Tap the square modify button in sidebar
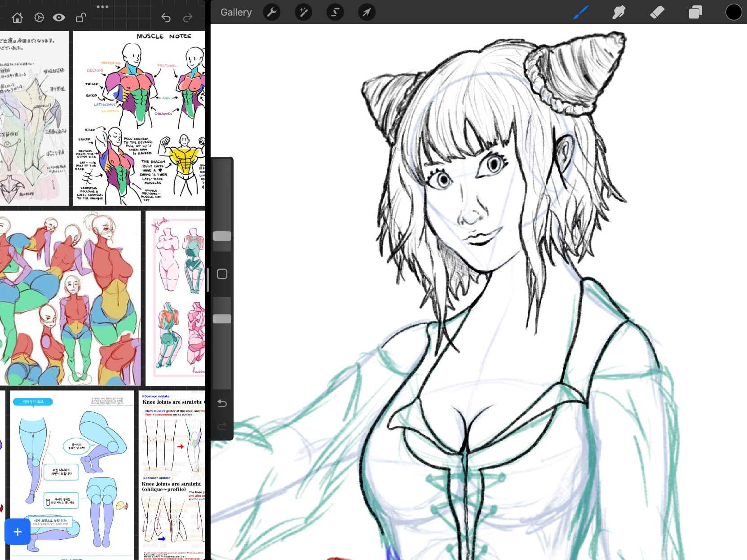Image resolution: width=747 pixels, height=560 pixels. [222, 274]
